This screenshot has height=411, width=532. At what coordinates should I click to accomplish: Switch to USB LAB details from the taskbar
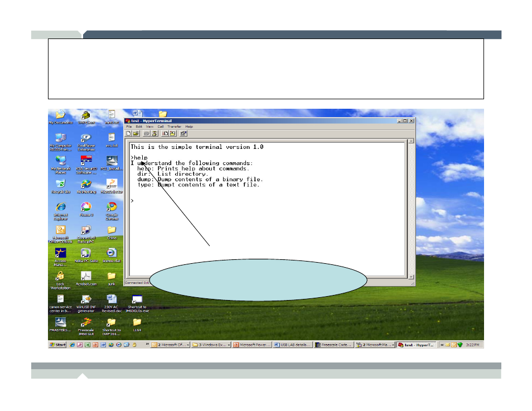coord(292,345)
